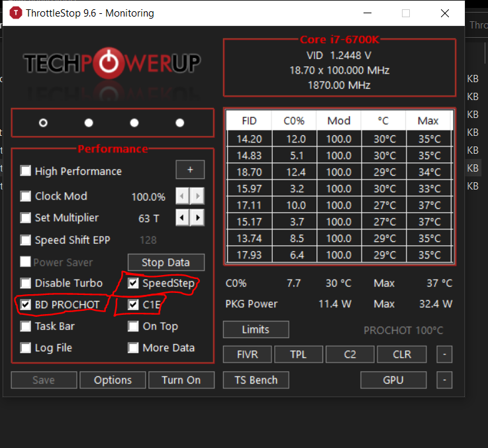This screenshot has height=448, width=488.
Task: Click the Core i7-6700K heading
Action: 339,40
